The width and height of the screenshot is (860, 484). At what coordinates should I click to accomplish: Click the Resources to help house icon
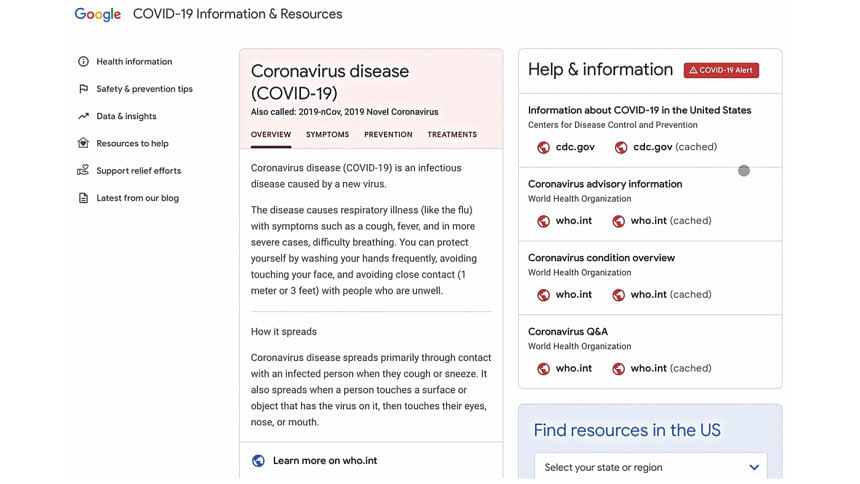(83, 143)
